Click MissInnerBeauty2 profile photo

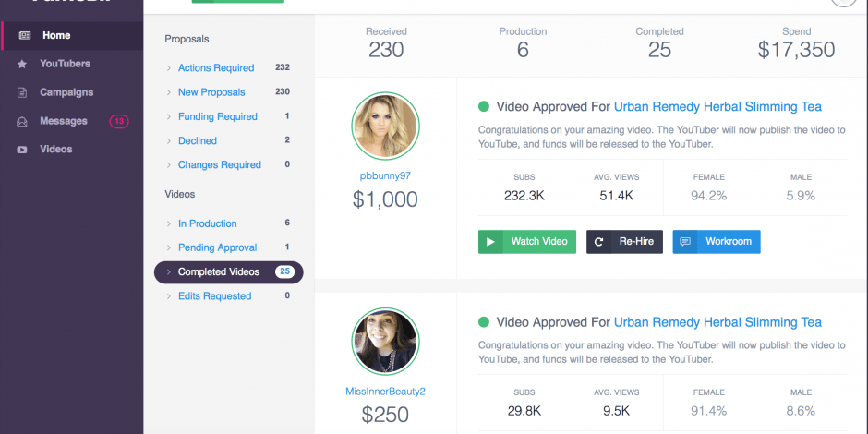click(x=385, y=342)
